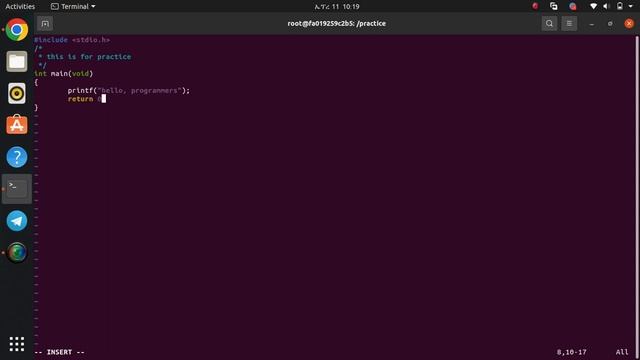Open the terminal hamburger menu
The width and height of the screenshot is (640, 360).
[569, 24]
